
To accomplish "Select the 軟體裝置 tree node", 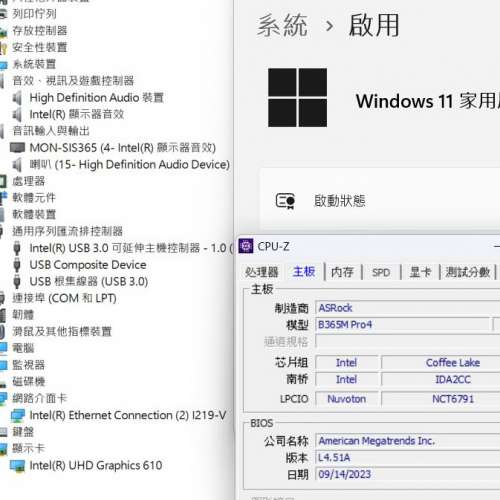I will [x=34, y=215].
